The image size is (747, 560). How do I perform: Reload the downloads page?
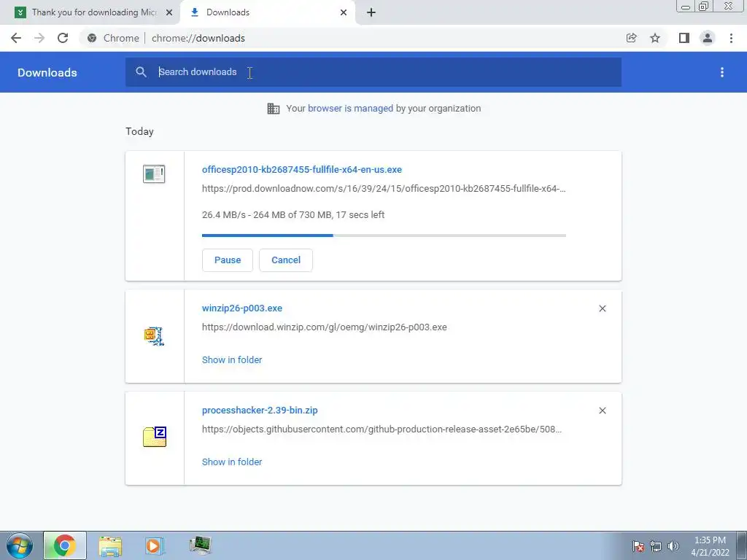63,38
